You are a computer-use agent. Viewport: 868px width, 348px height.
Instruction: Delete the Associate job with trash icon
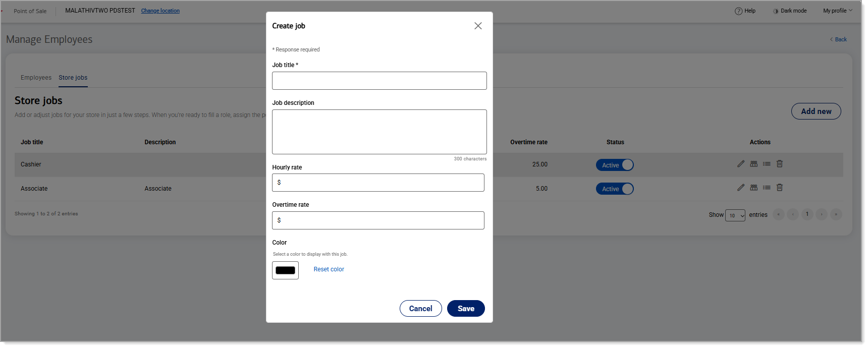pos(780,188)
